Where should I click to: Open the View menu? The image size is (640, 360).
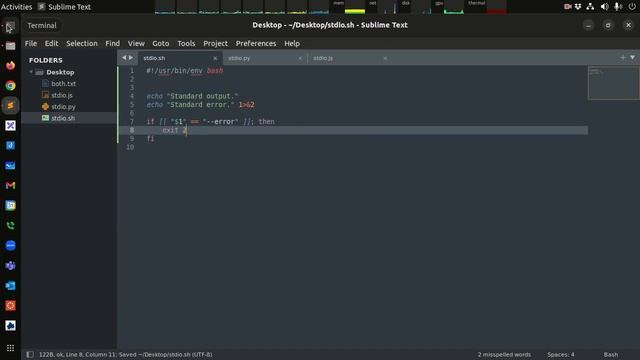136,43
